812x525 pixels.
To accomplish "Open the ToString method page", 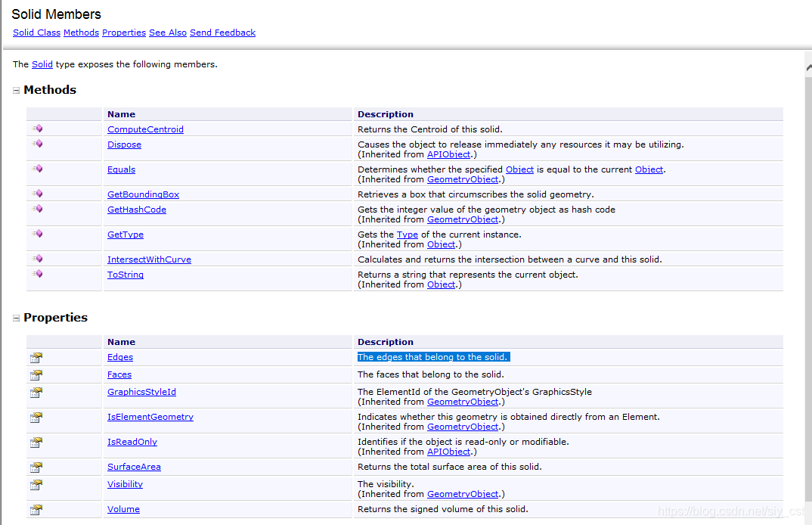I will click(126, 274).
